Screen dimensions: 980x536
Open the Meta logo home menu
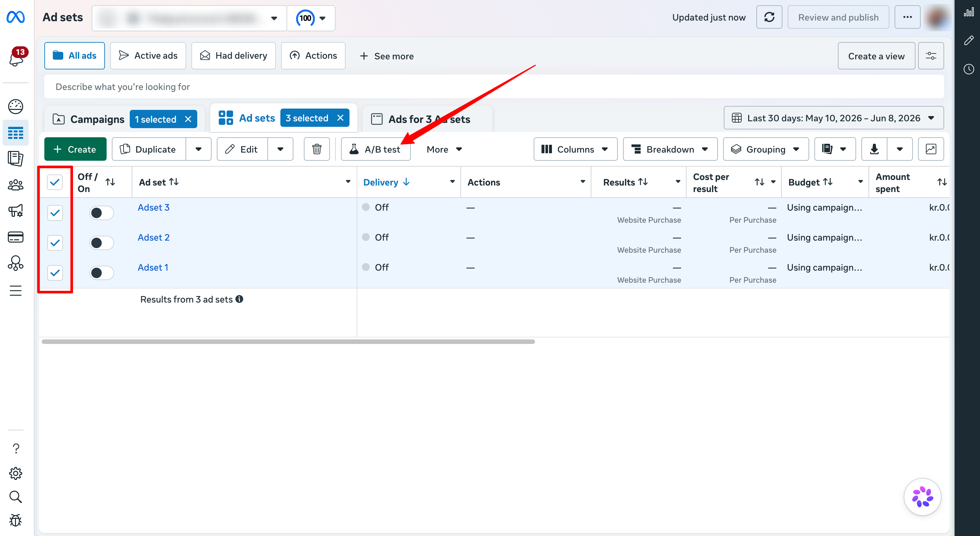(16, 17)
